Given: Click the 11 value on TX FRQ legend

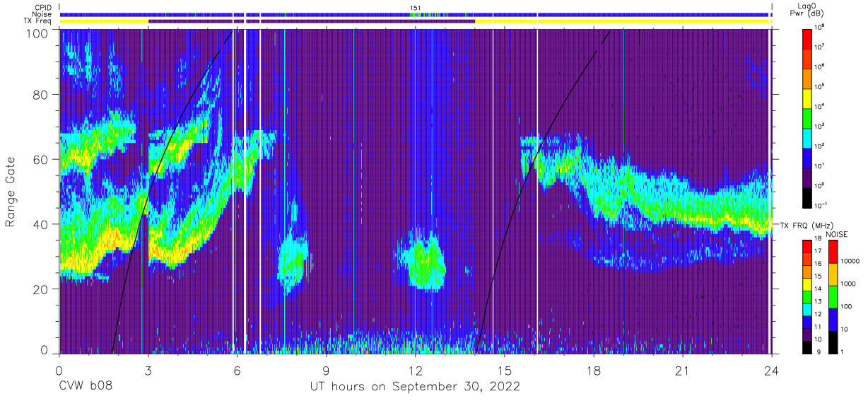Looking at the screenshot, I should click(x=819, y=327).
